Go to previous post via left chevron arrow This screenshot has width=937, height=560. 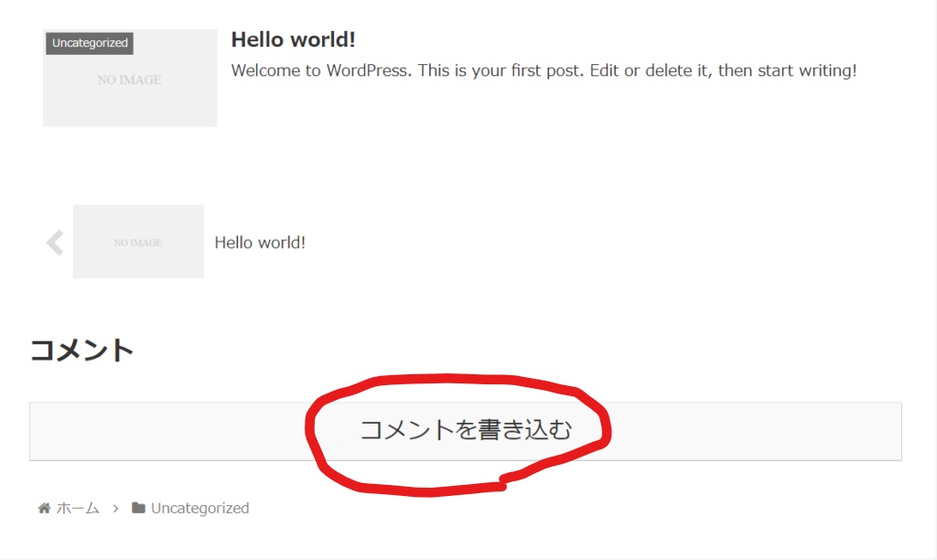(55, 242)
